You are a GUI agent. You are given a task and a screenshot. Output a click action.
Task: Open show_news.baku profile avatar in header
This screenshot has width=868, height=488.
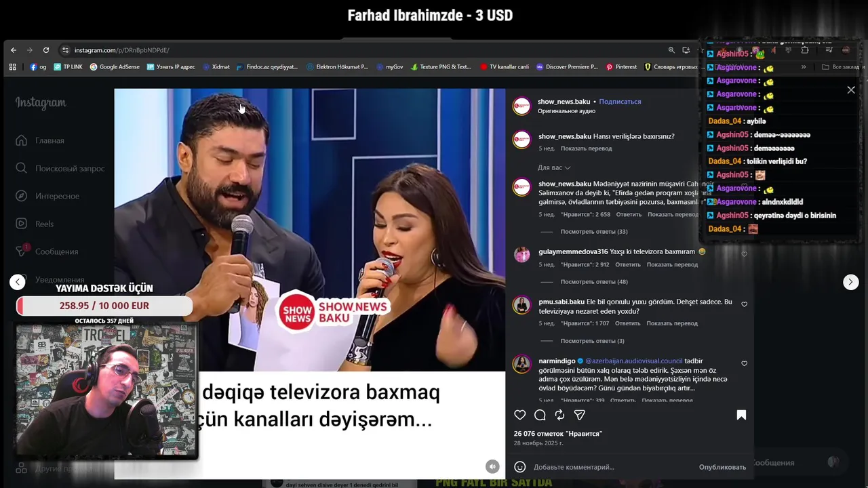[521, 106]
